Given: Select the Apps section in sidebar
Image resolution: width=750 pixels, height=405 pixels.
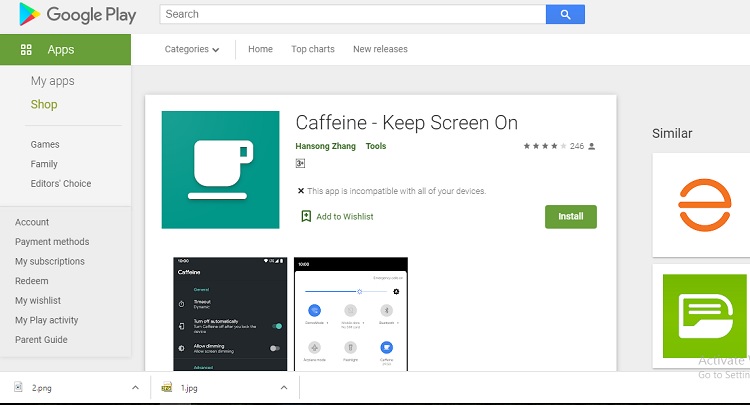Looking at the screenshot, I should (66, 49).
